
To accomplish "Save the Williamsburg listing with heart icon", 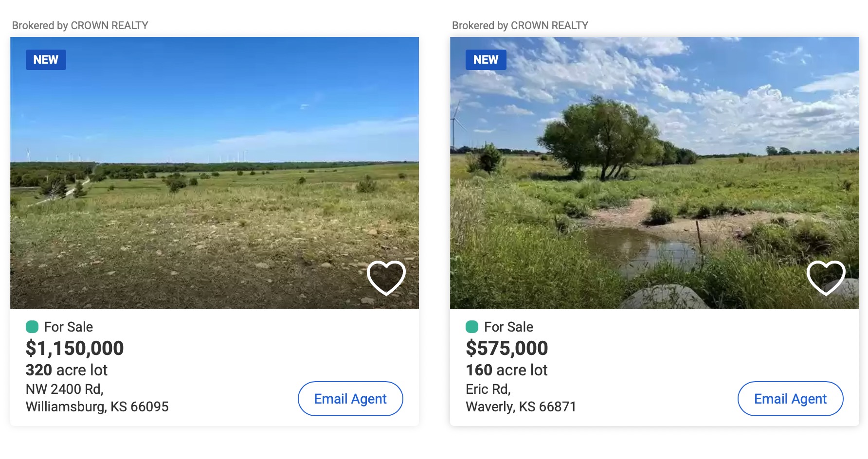I will click(x=386, y=278).
